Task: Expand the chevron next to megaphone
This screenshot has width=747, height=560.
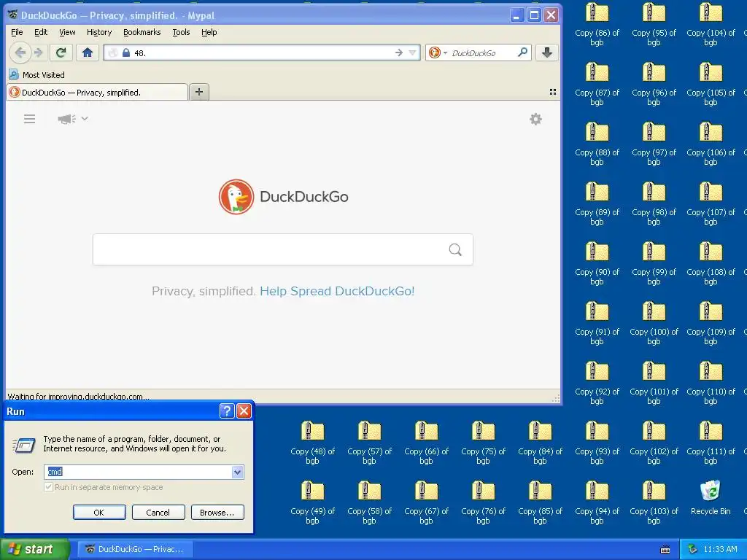Action: tap(85, 118)
